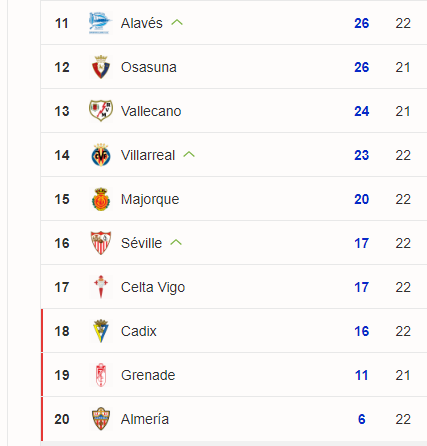This screenshot has width=427, height=446.
Task: Click the Alavés club crest icon
Action: [x=101, y=23]
